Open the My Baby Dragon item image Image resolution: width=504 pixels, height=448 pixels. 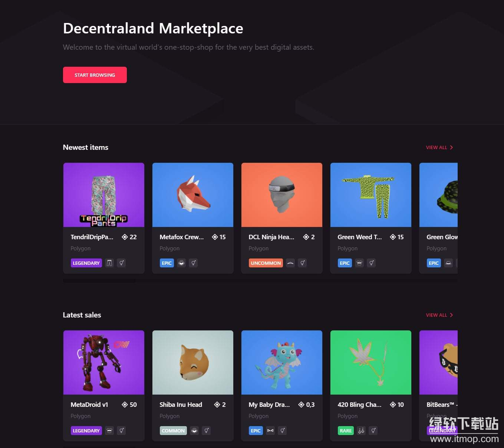coord(282,362)
